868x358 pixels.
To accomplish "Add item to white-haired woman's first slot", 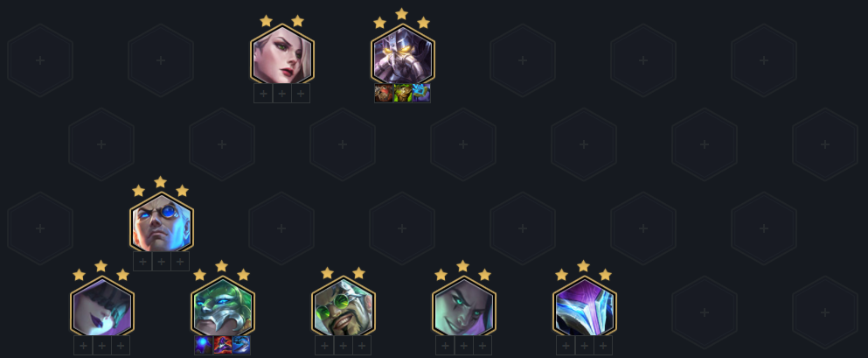I will (263, 94).
